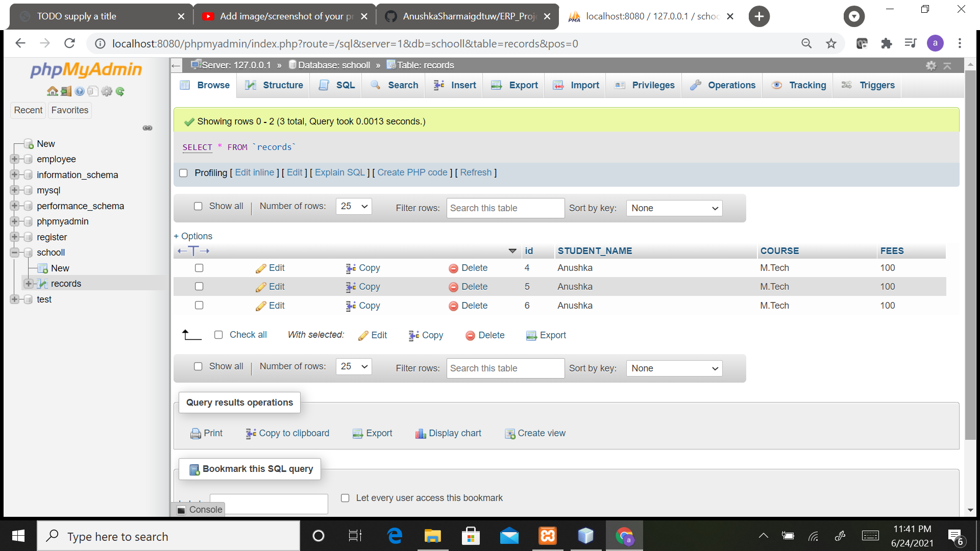The height and width of the screenshot is (551, 980).
Task: Click the Display chart icon
Action: (x=421, y=434)
